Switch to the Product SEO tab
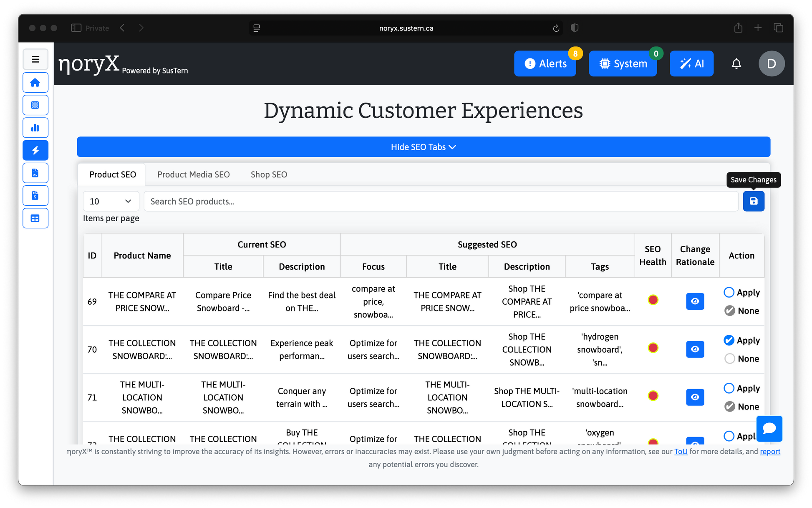 tap(113, 174)
